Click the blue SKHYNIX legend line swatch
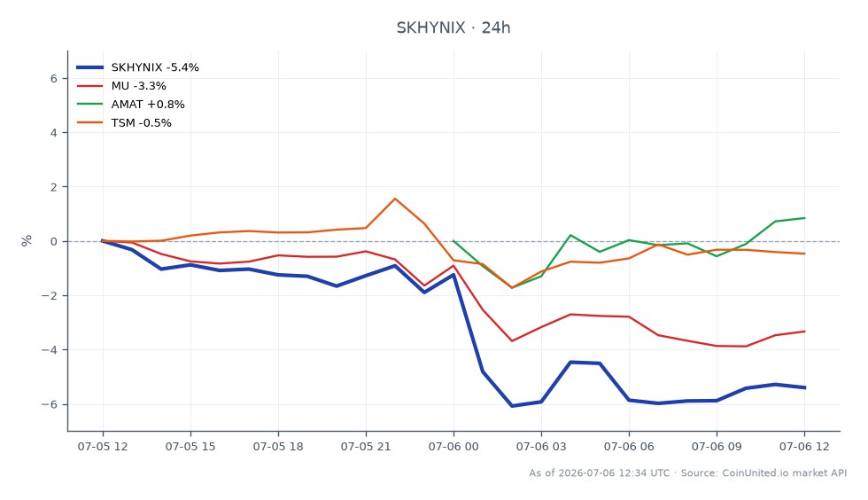Image resolution: width=868 pixels, height=500 pixels. coord(89,67)
